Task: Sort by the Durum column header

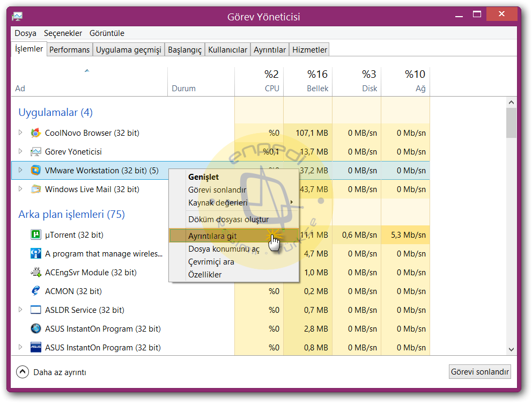Action: (x=201, y=82)
